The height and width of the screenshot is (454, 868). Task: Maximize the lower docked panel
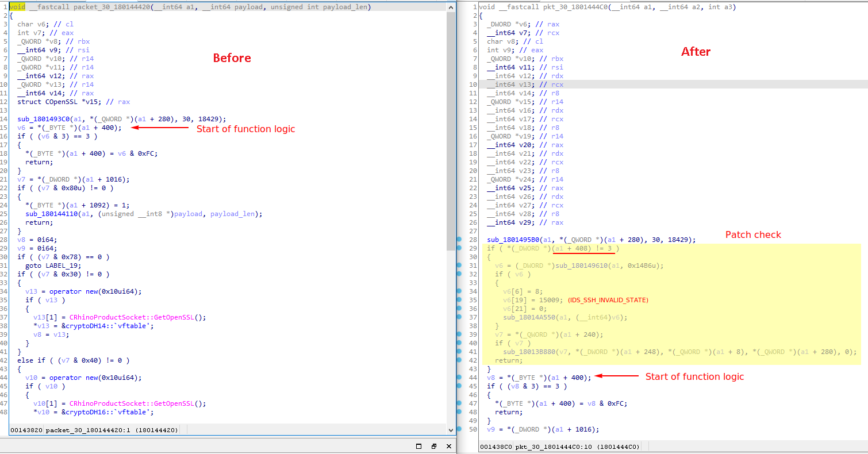(418, 446)
